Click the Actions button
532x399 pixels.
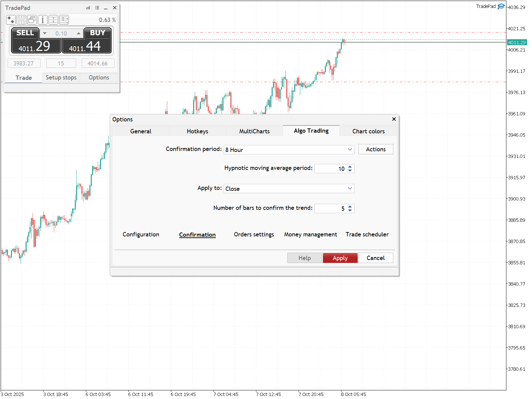[376, 149]
